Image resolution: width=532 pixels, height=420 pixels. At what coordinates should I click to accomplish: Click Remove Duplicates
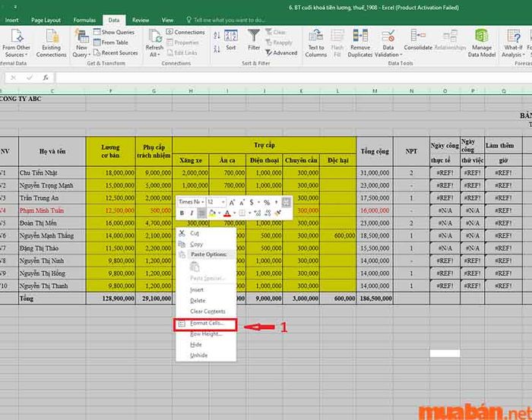pos(360,43)
